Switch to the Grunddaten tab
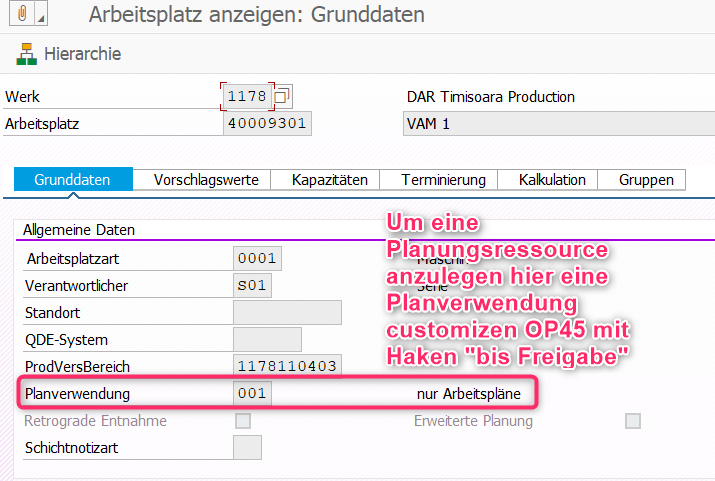 74,180
